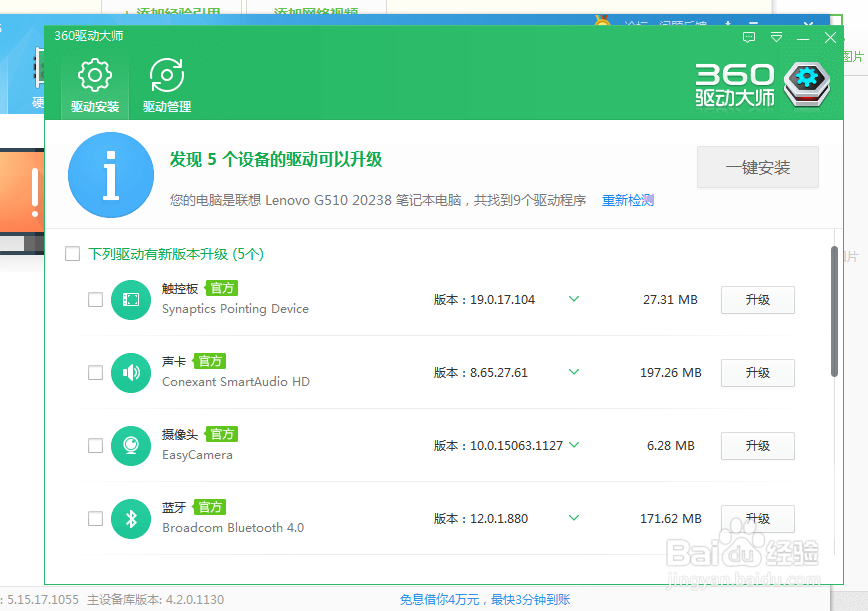Check the 摄像头 driver checkbox
The image size is (868, 611).
(95, 446)
